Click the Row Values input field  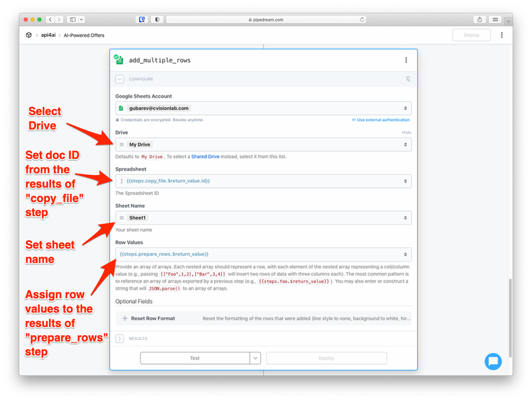[x=263, y=254]
